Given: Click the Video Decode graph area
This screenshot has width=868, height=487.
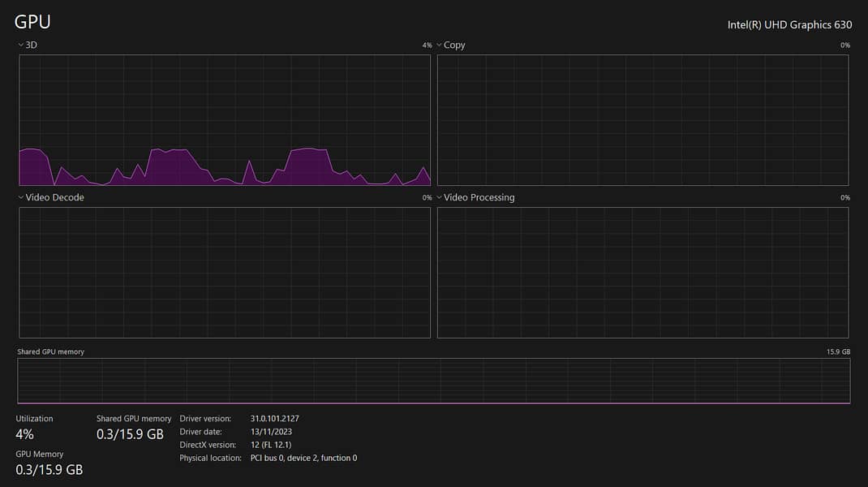Looking at the screenshot, I should [x=225, y=272].
